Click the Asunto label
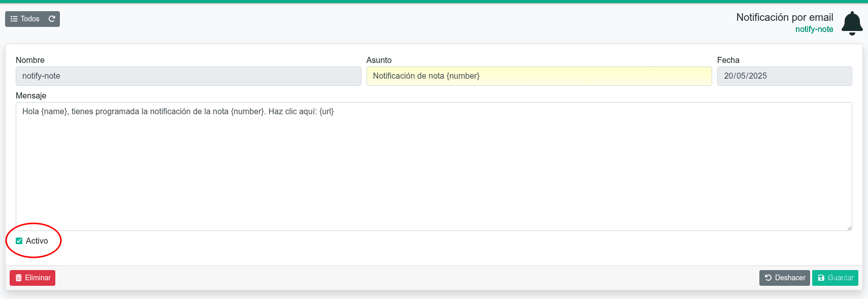The height and width of the screenshot is (299, 868). [x=379, y=60]
